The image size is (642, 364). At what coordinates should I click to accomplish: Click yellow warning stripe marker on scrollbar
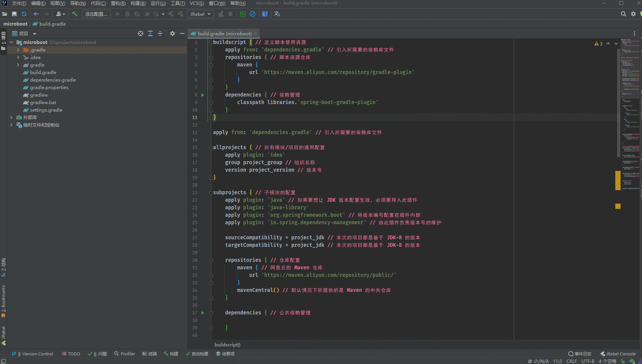tap(618, 180)
